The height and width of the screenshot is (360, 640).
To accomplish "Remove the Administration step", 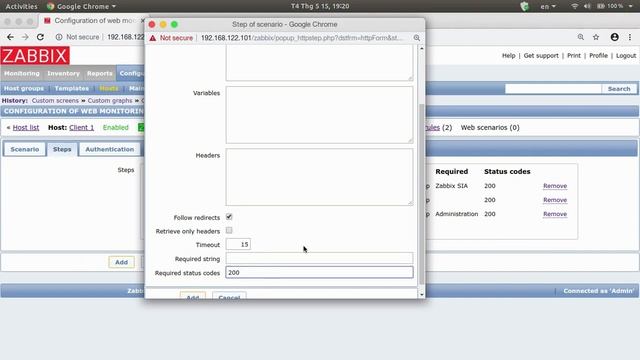I will click(x=555, y=214).
